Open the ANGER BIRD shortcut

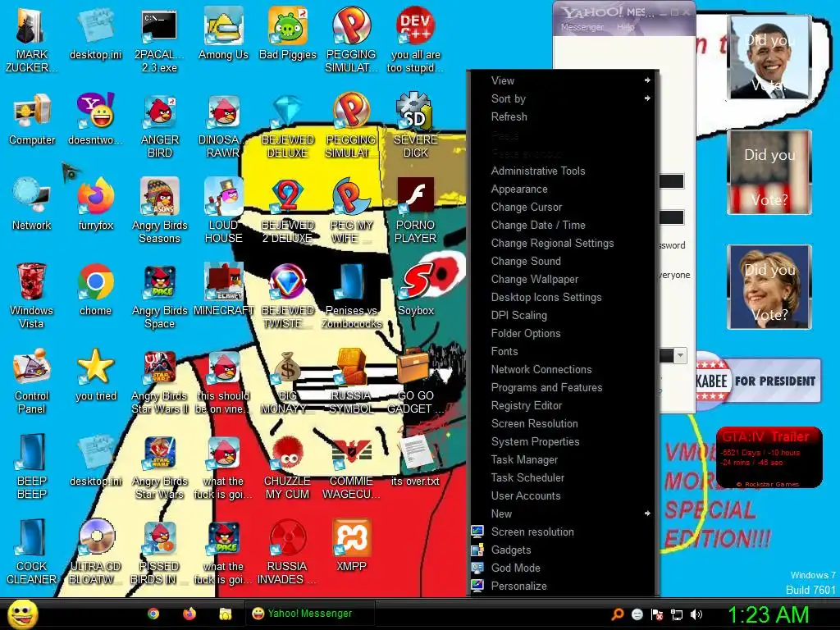pyautogui.click(x=160, y=126)
